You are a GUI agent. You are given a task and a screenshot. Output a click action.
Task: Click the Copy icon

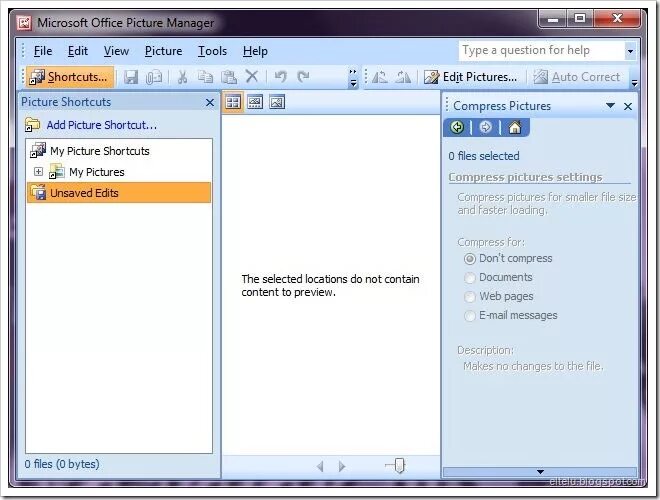[x=205, y=77]
